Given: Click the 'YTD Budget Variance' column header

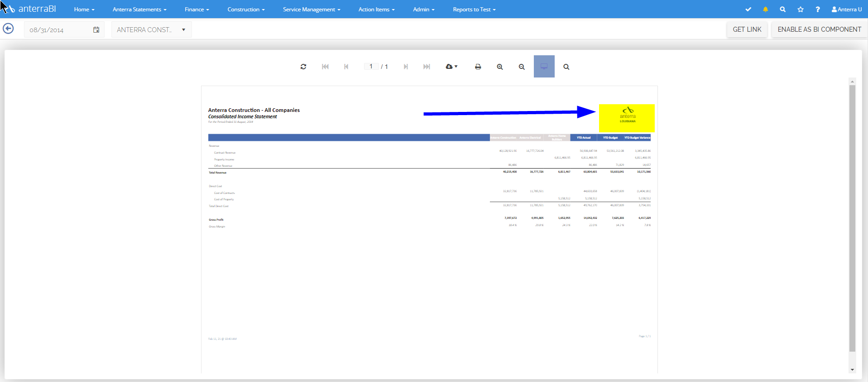Looking at the screenshot, I should tap(637, 138).
